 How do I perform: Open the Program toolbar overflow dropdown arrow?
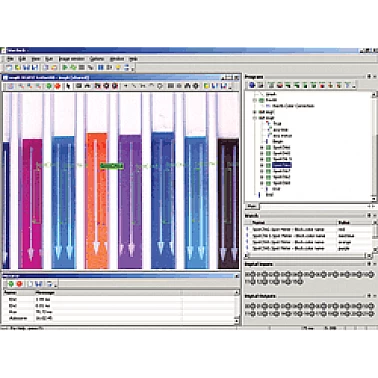click(354, 87)
